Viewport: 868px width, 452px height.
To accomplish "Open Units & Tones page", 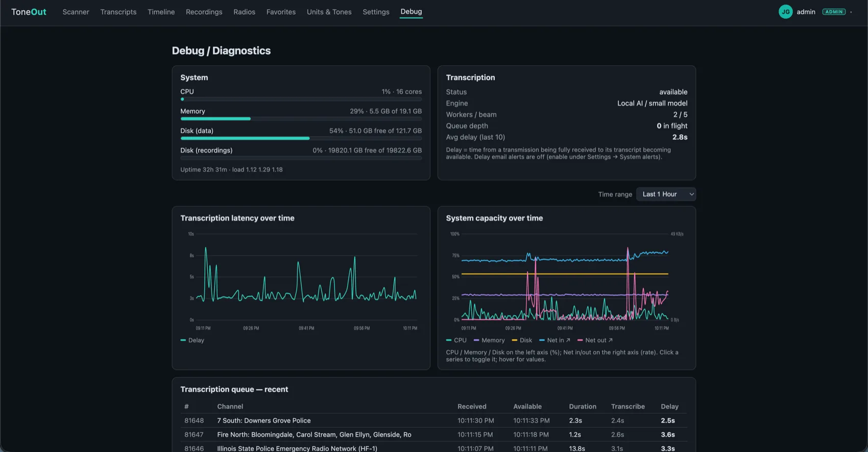I will [x=329, y=12].
